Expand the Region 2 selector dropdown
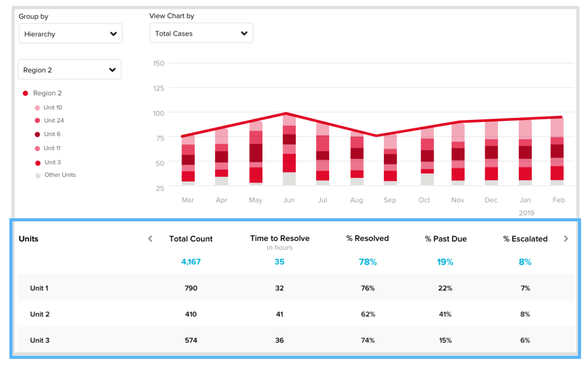The height and width of the screenshot is (365, 588). tap(70, 70)
